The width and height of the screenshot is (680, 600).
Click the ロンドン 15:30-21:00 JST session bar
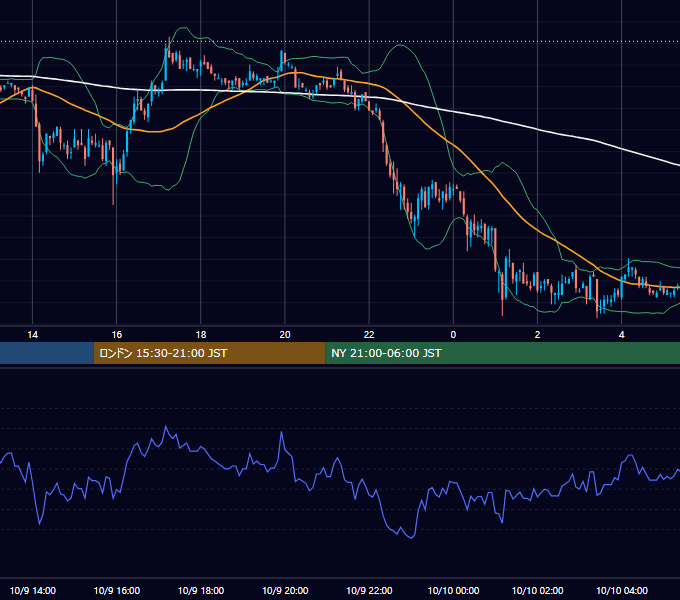pos(209,353)
